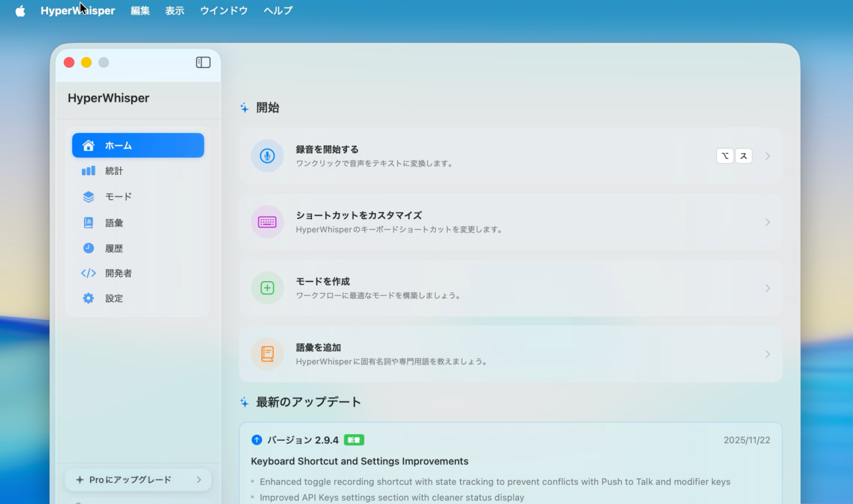Screen dimensions: 853x504
Task: Click the microphone icon to start recording
Action: (267, 156)
